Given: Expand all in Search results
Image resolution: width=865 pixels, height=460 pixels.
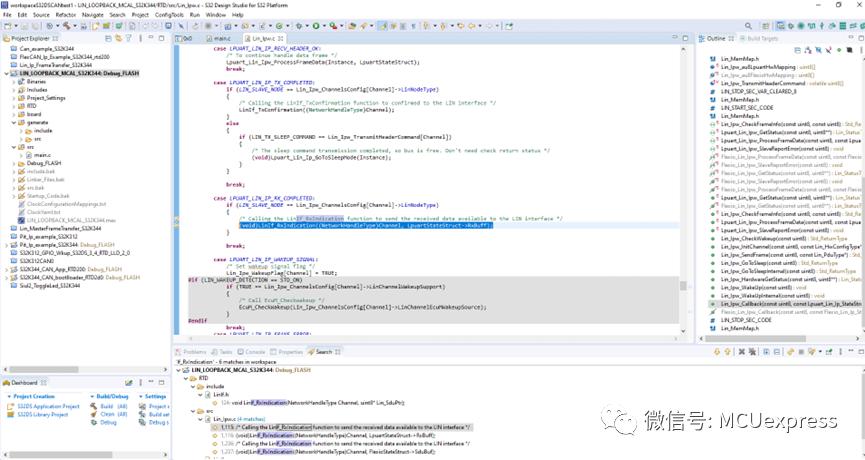Looking at the screenshot, I should (x=767, y=352).
